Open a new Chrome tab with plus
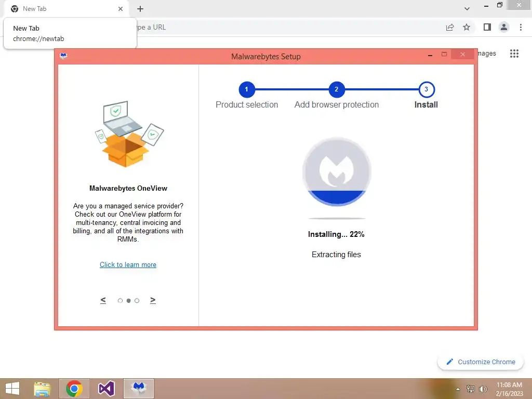Image resolution: width=532 pixels, height=399 pixels. pyautogui.click(x=140, y=9)
